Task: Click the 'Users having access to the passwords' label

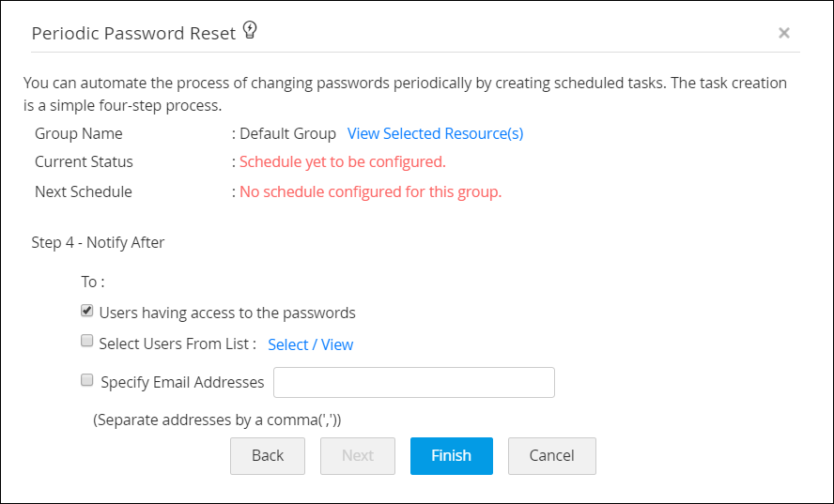Action: coord(227,313)
